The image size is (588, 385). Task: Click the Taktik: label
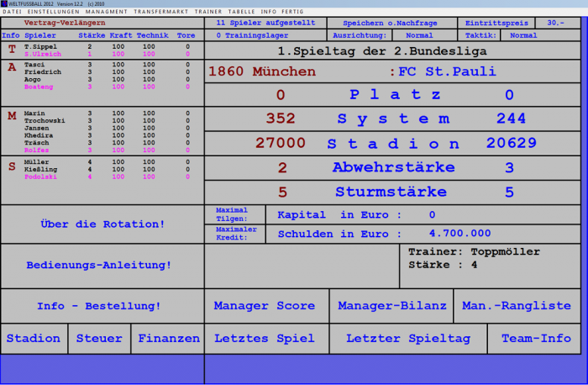(479, 35)
